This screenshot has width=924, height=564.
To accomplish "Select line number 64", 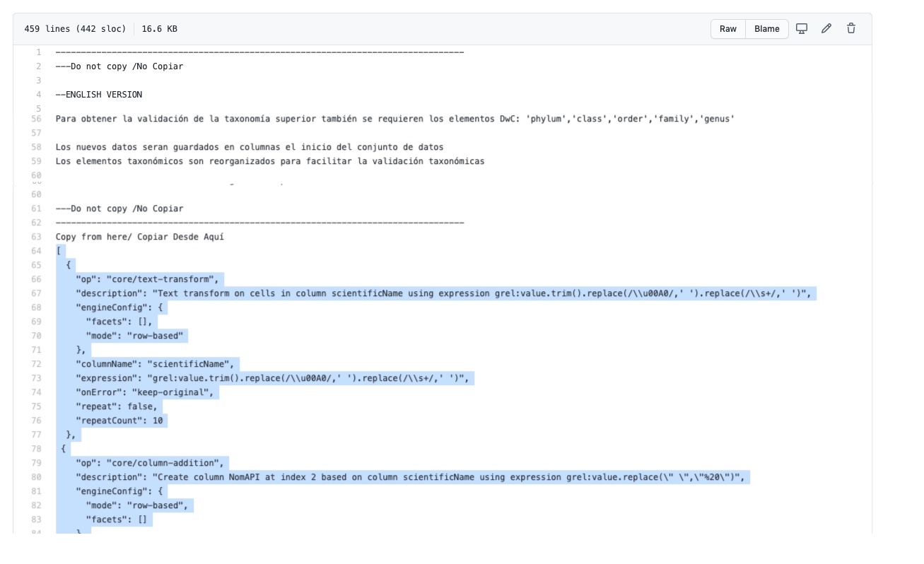I will tap(37, 251).
